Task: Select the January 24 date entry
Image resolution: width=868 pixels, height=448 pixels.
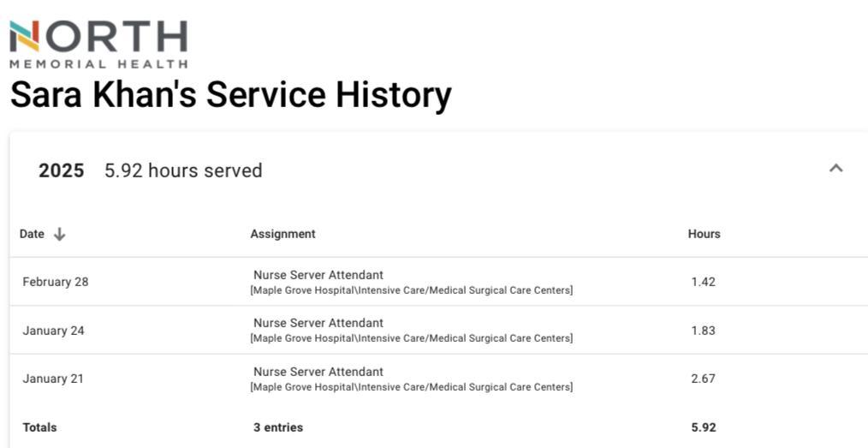Action: click(x=54, y=331)
